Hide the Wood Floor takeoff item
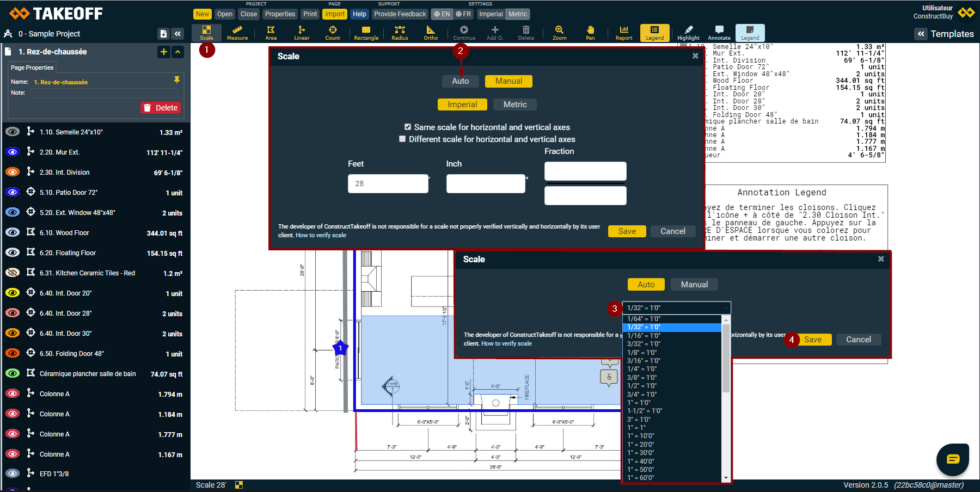 tap(13, 233)
